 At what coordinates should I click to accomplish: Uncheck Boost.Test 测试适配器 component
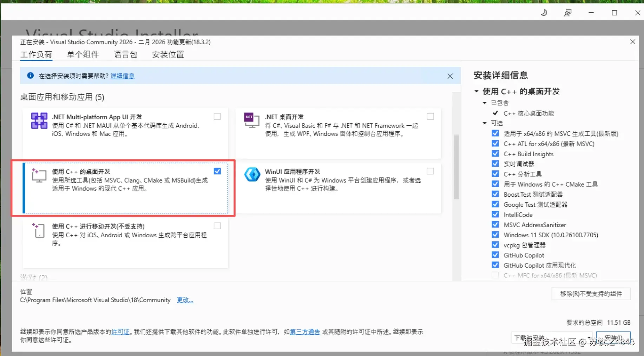[495, 194]
